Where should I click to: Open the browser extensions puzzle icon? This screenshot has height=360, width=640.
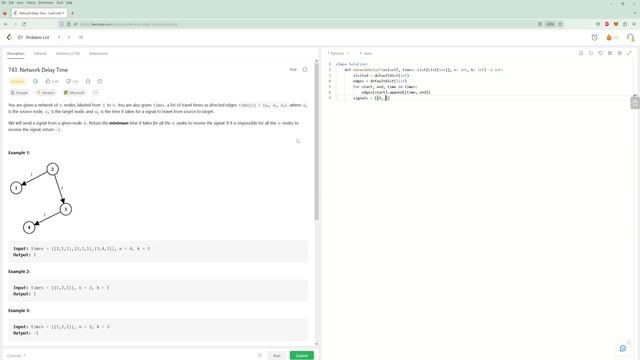625,24
